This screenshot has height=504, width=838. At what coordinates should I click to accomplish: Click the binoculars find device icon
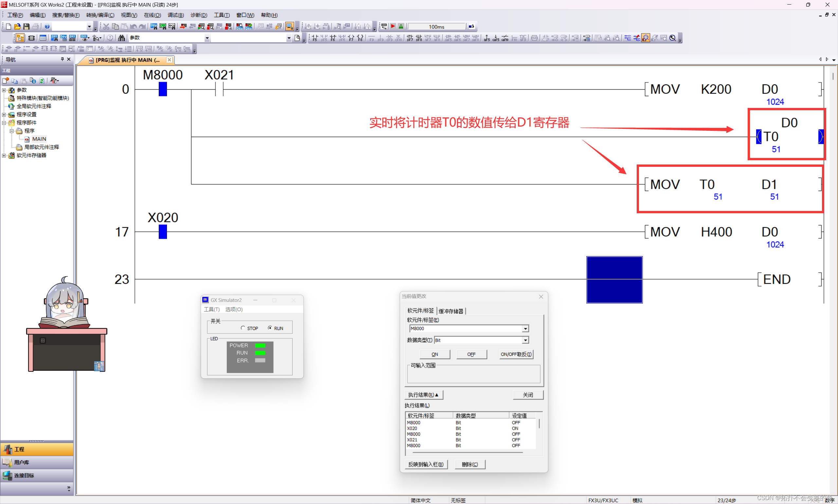121,38
